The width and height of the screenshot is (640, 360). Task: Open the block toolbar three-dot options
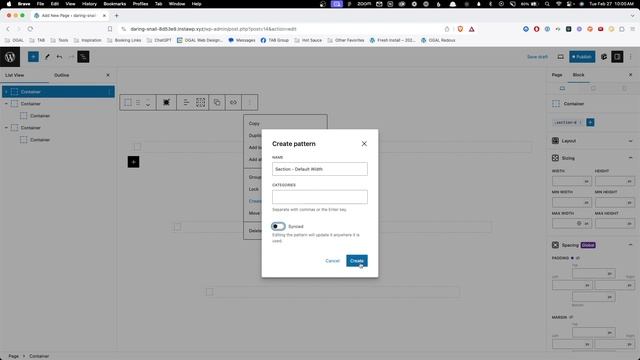point(249,102)
